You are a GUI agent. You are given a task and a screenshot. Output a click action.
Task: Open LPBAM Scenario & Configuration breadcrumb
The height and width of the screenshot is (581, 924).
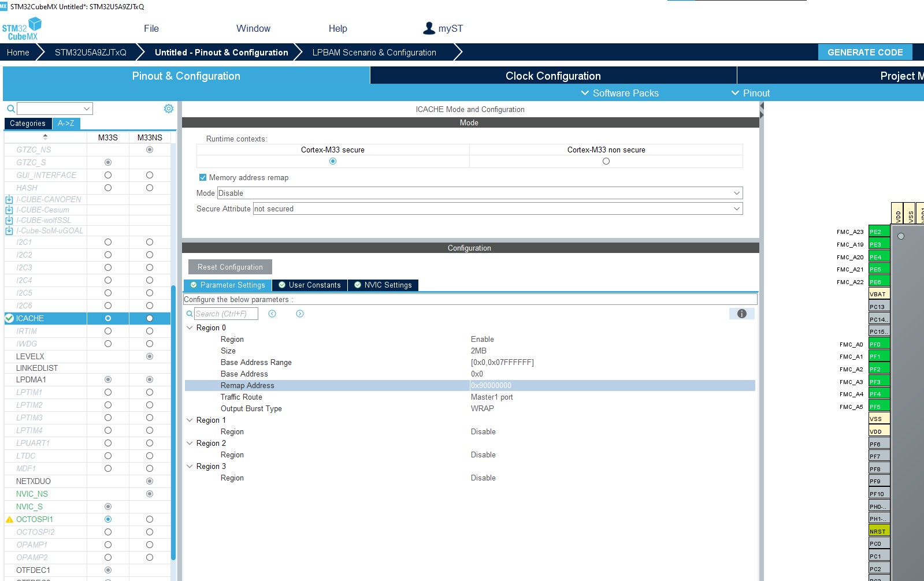click(x=374, y=52)
